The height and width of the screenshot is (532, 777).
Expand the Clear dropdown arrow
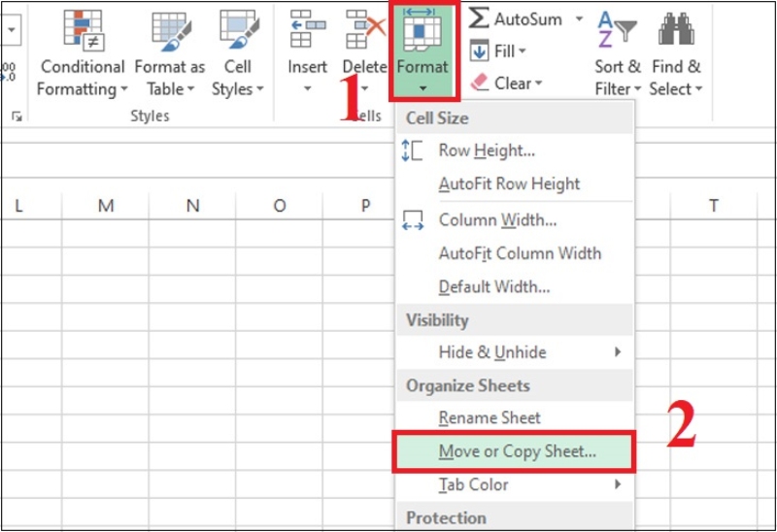tap(538, 83)
